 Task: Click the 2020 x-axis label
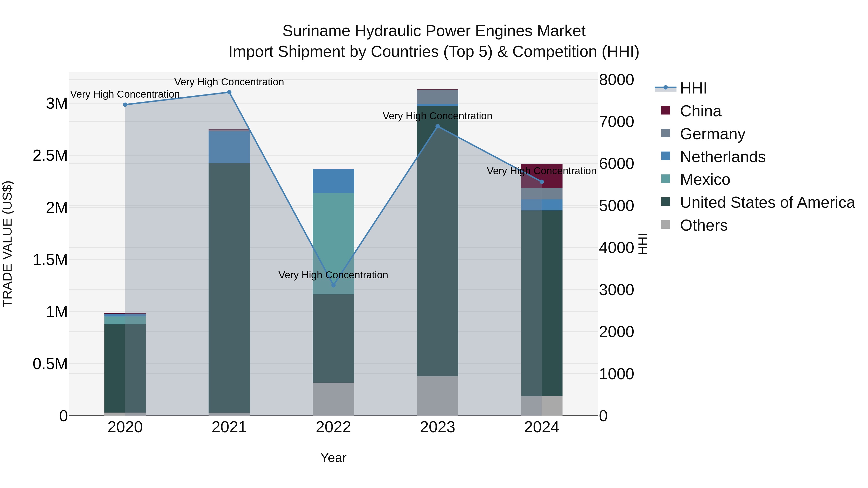pyautogui.click(x=125, y=427)
